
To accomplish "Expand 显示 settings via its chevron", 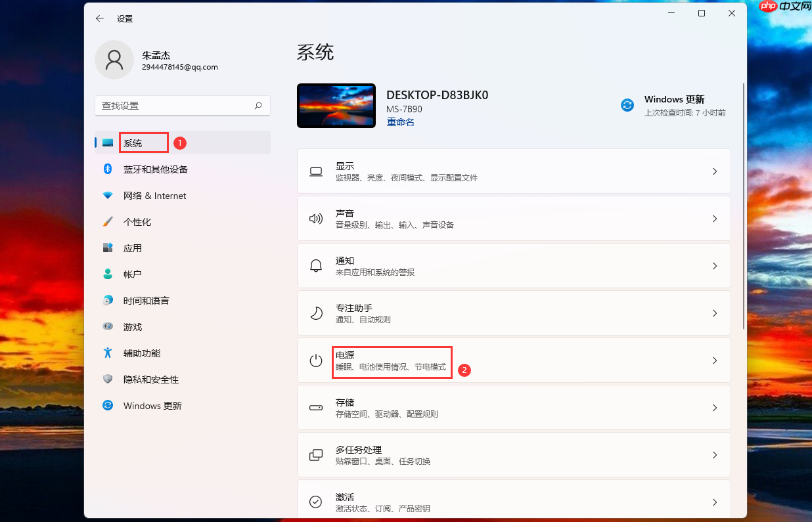I will pyautogui.click(x=715, y=171).
